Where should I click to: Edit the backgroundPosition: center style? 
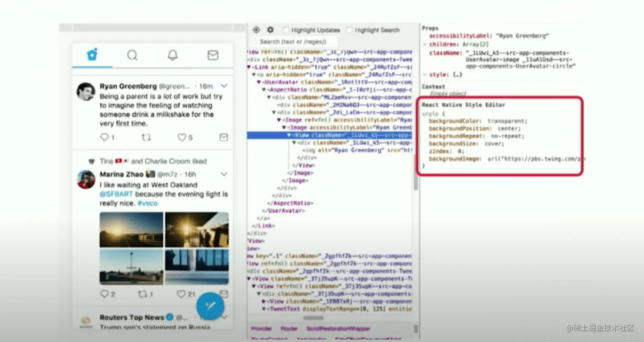click(474, 128)
